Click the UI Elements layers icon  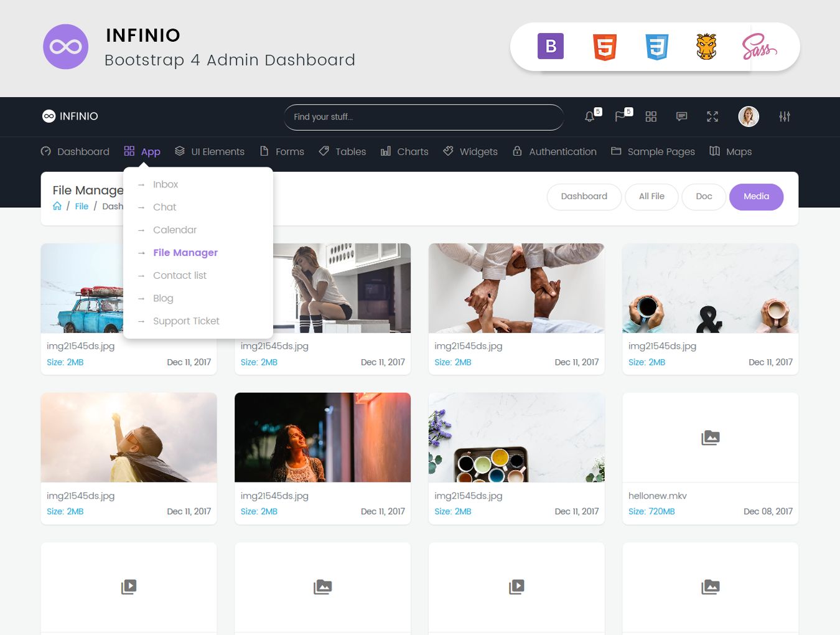tap(180, 151)
